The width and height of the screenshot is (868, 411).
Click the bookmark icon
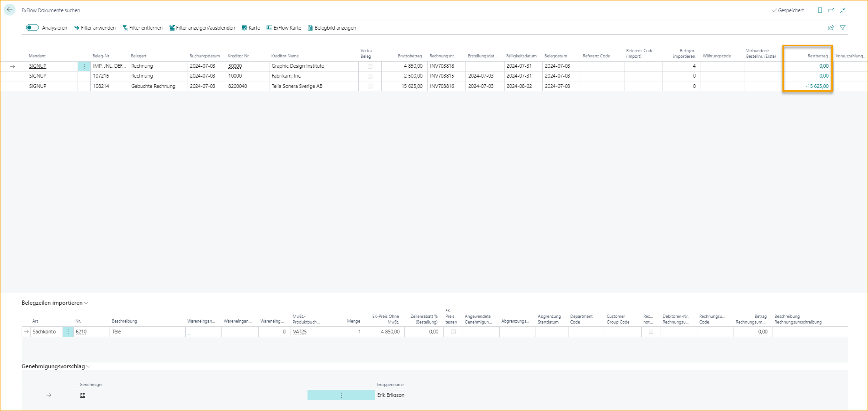820,10
